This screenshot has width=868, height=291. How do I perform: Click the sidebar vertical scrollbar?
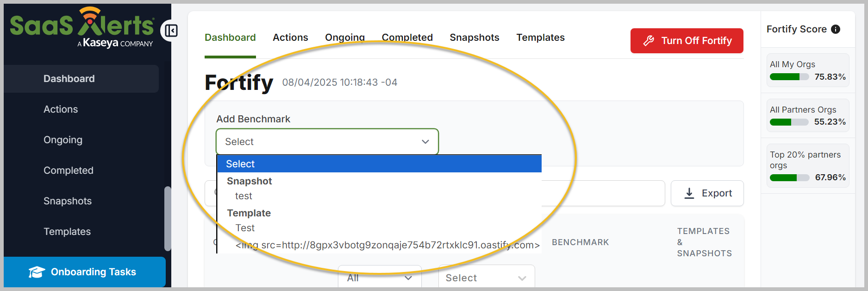168,218
